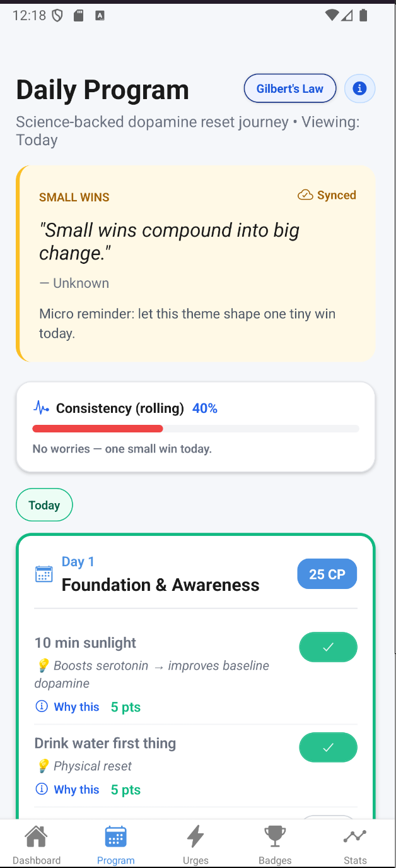Tap the 25 CP badge
Viewport: 396px width, 868px height.
click(x=327, y=574)
